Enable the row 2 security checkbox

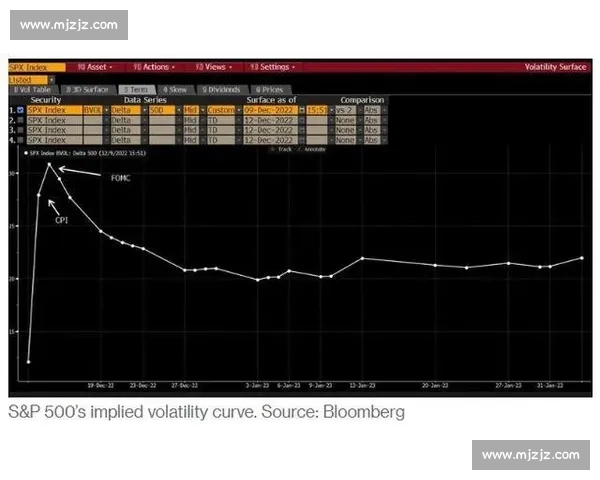click(21, 120)
